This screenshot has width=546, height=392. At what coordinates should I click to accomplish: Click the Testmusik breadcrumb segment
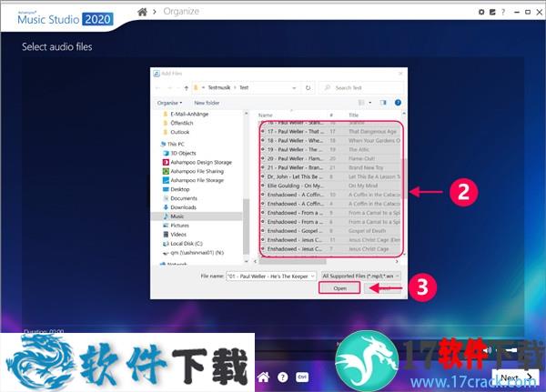(x=219, y=87)
